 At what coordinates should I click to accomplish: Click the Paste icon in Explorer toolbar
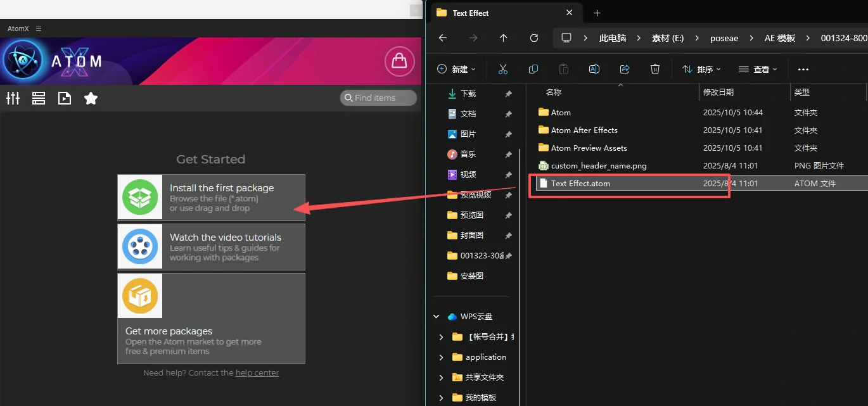point(564,69)
